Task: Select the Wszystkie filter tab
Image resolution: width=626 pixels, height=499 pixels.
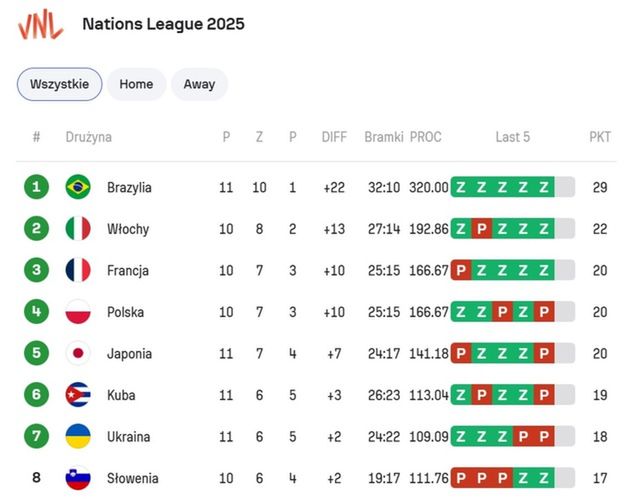Action: coord(59,84)
